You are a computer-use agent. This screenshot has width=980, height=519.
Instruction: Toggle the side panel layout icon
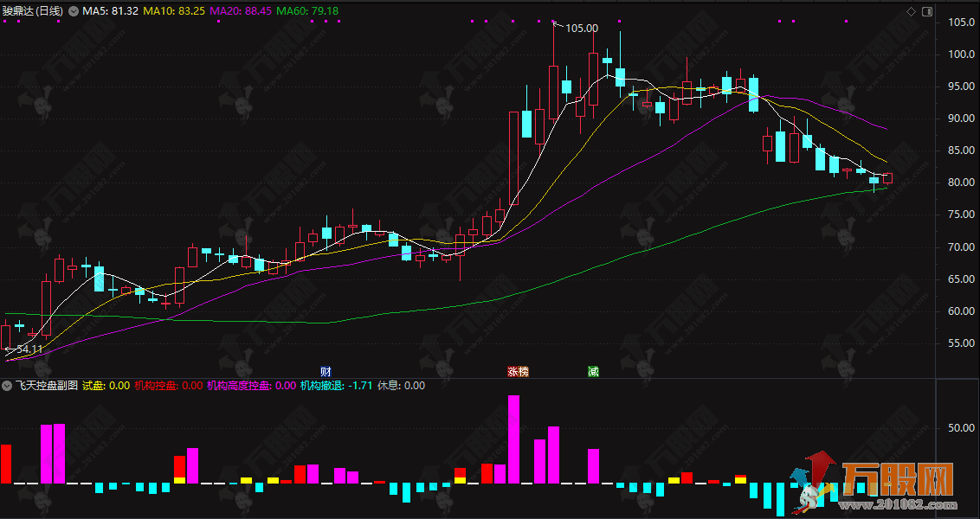[927, 11]
